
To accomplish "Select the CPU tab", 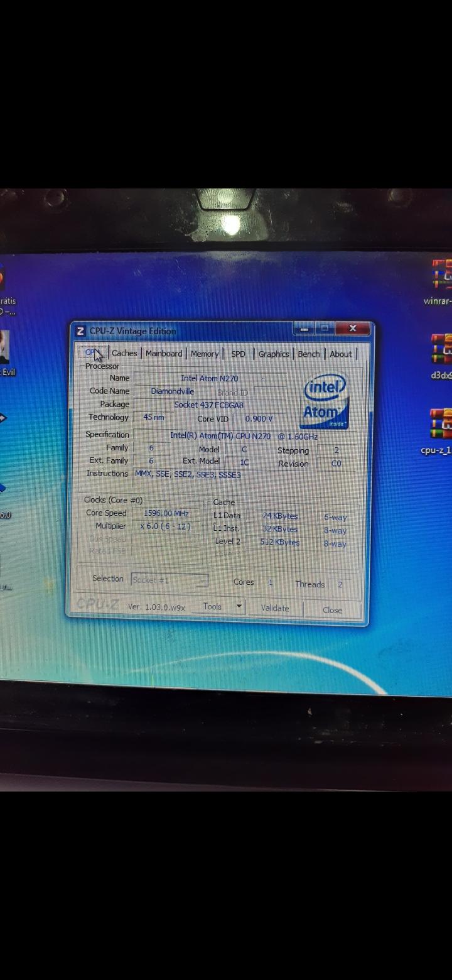I will coord(93,352).
